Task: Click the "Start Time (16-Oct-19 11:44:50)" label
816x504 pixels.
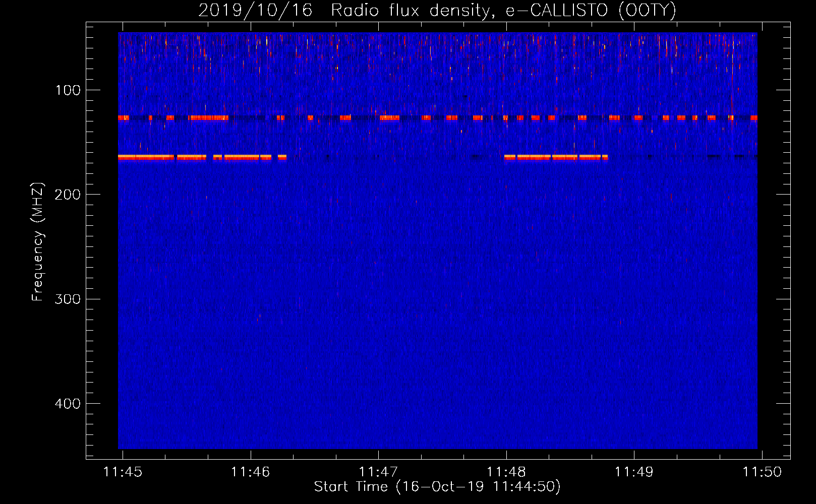Action: coord(437,487)
